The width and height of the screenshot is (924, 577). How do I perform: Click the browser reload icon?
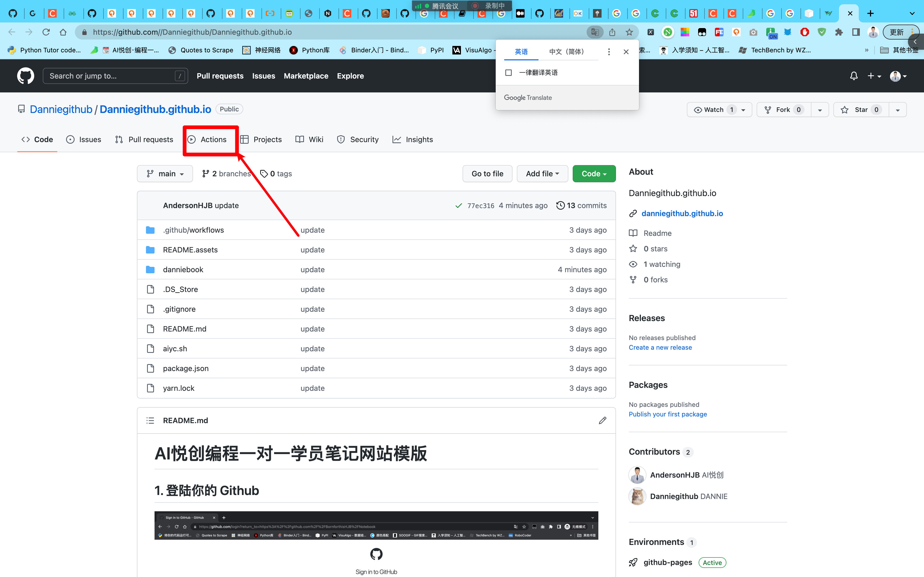(x=46, y=32)
